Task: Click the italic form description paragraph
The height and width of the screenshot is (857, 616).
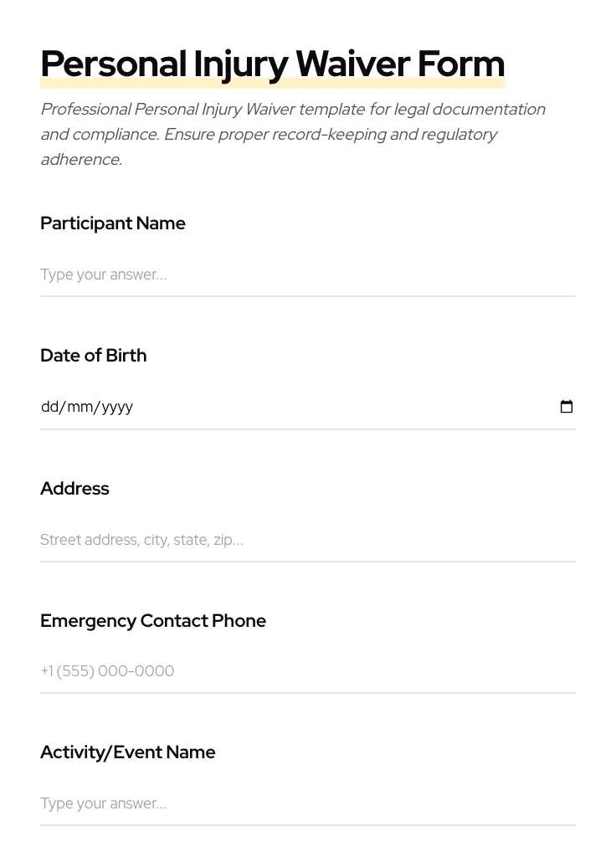Action: pos(293,134)
